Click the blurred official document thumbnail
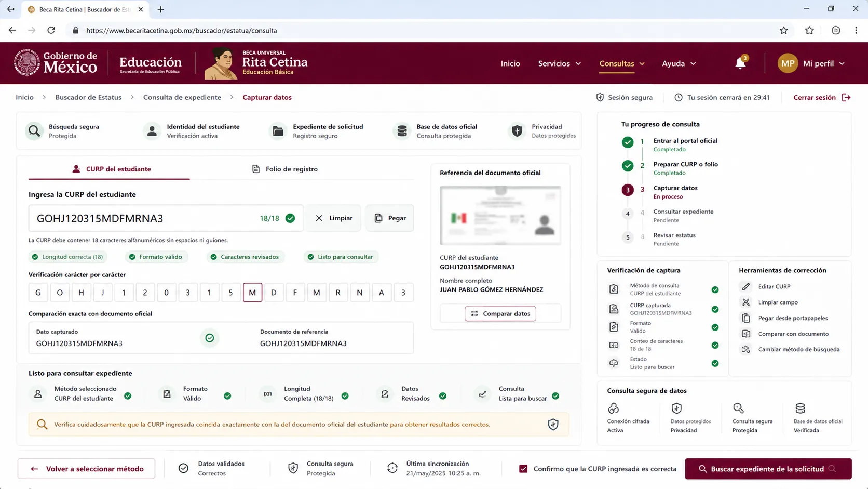Image resolution: width=868 pixels, height=489 pixels. 500,215
